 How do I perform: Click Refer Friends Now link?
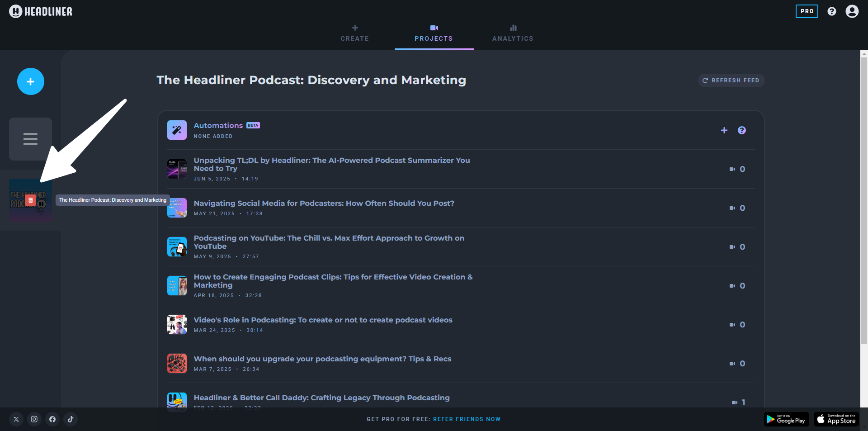tap(467, 419)
